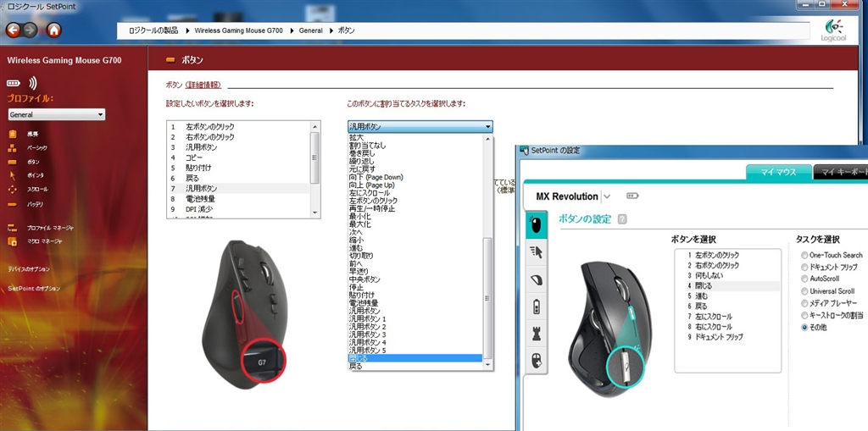Viewport: 868px width, 431px height.
Task: Switch to the マイ キーボード tab
Action: pyautogui.click(x=842, y=172)
